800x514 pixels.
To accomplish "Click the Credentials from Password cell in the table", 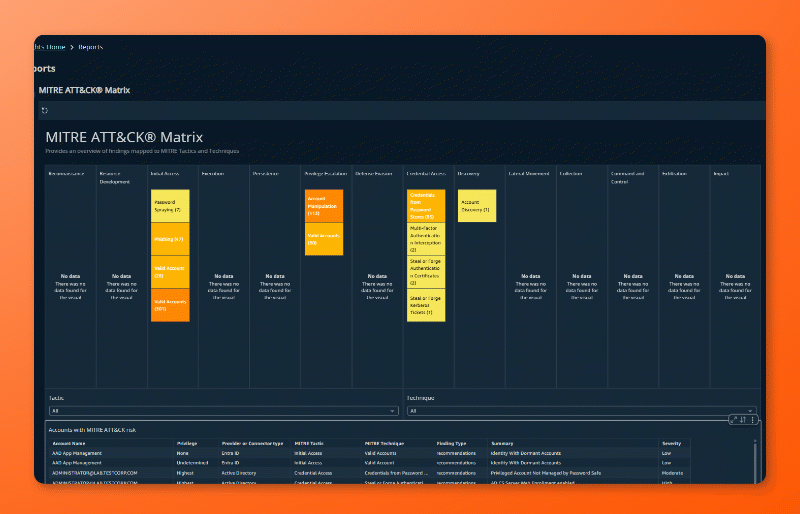I will (x=396, y=473).
